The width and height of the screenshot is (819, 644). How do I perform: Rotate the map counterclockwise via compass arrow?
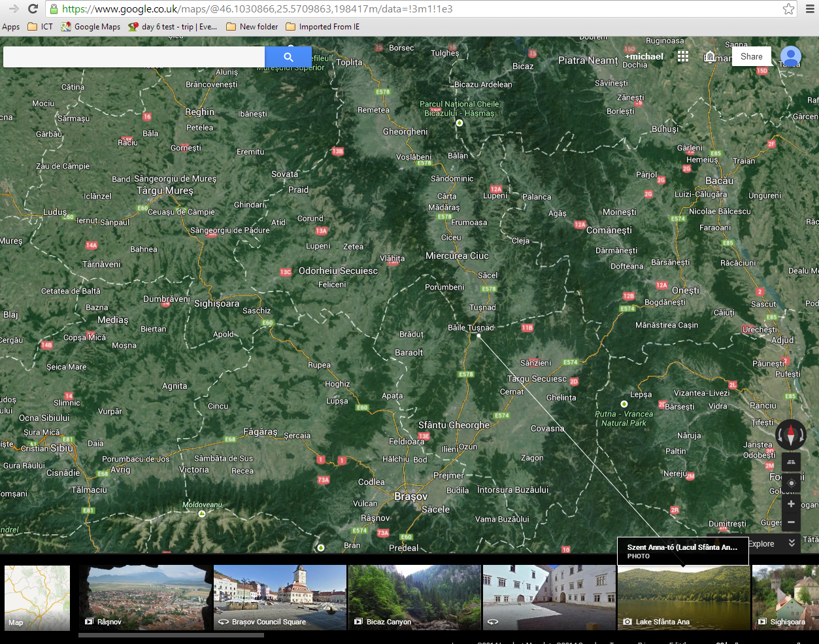(x=780, y=435)
